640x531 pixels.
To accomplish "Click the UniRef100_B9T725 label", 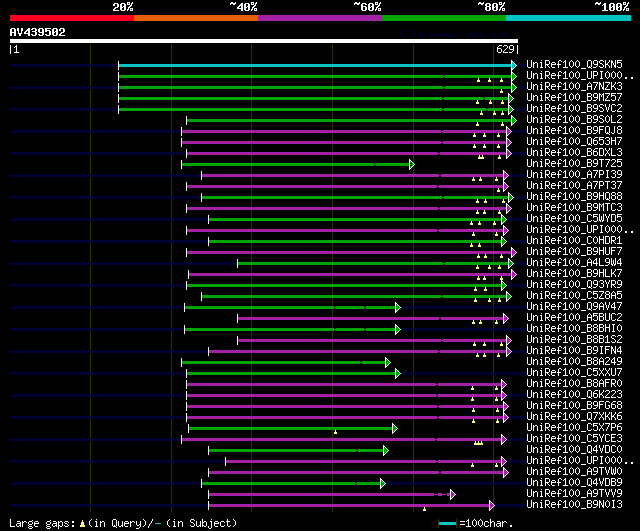I will tap(574, 163).
